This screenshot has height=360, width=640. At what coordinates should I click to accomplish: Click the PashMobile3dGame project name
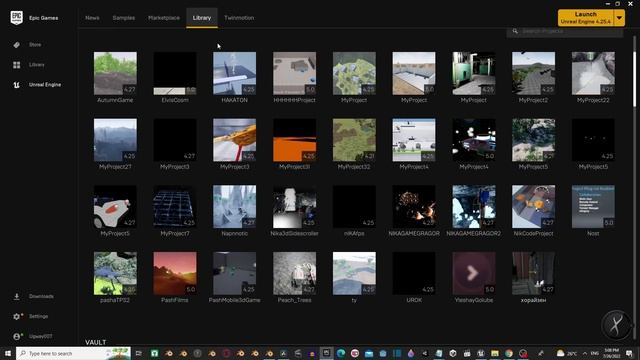pyautogui.click(x=234, y=300)
